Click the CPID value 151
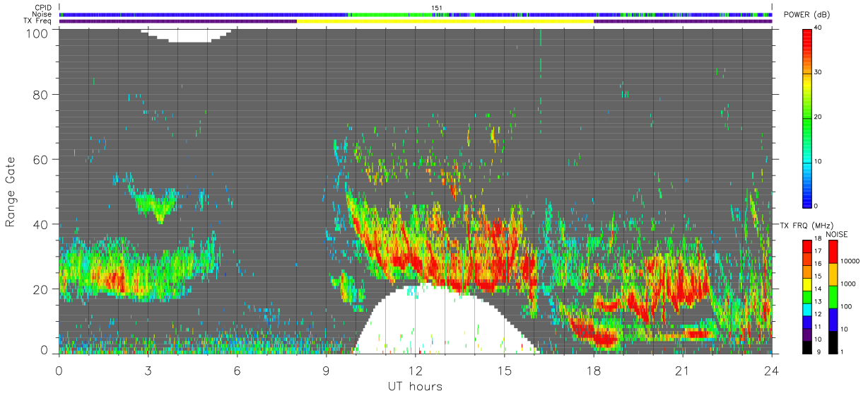The width and height of the screenshot is (868, 401). pyautogui.click(x=437, y=8)
